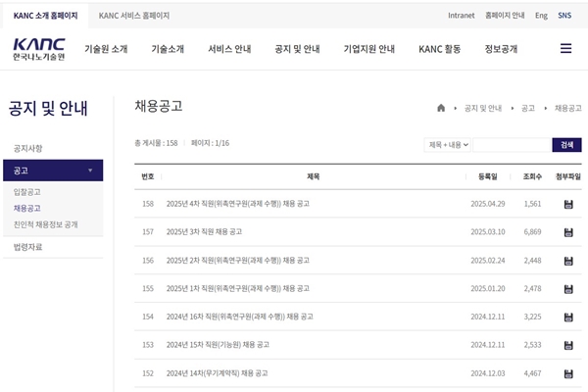Open the SNS link
The image size is (588, 392).
tap(564, 16)
